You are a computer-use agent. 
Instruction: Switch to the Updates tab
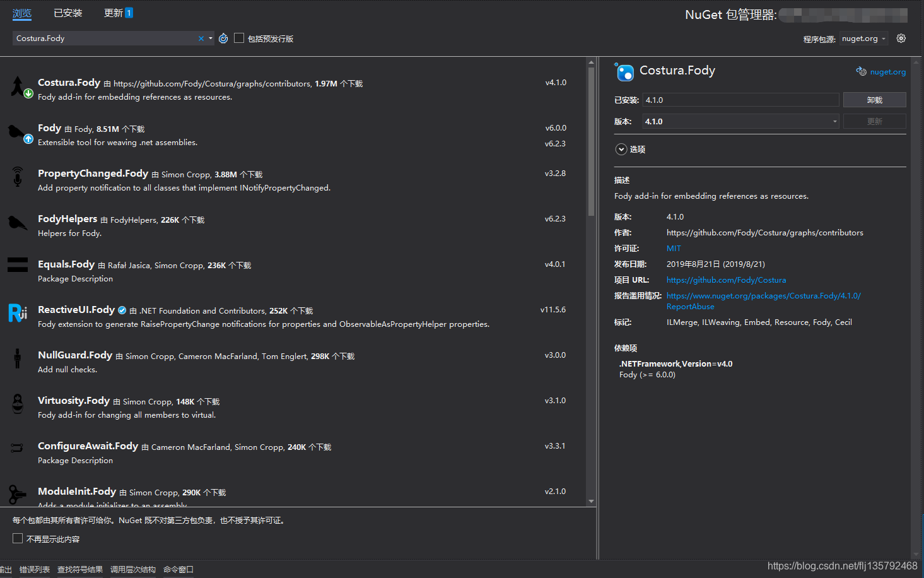click(x=118, y=13)
